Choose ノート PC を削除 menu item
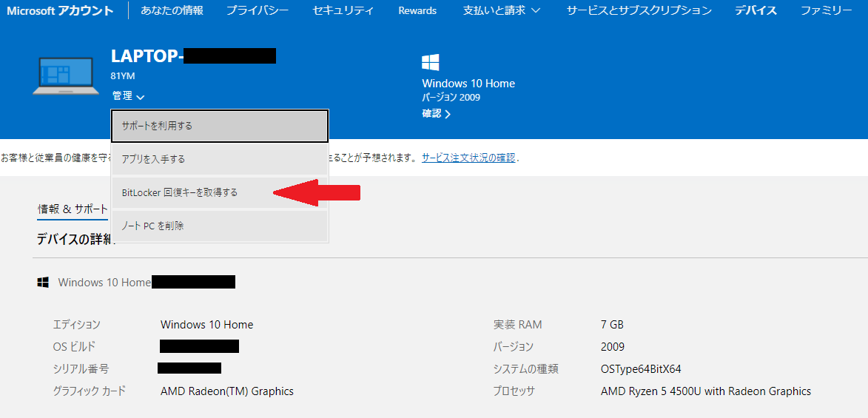Image resolution: width=868 pixels, height=418 pixels. pyautogui.click(x=220, y=226)
